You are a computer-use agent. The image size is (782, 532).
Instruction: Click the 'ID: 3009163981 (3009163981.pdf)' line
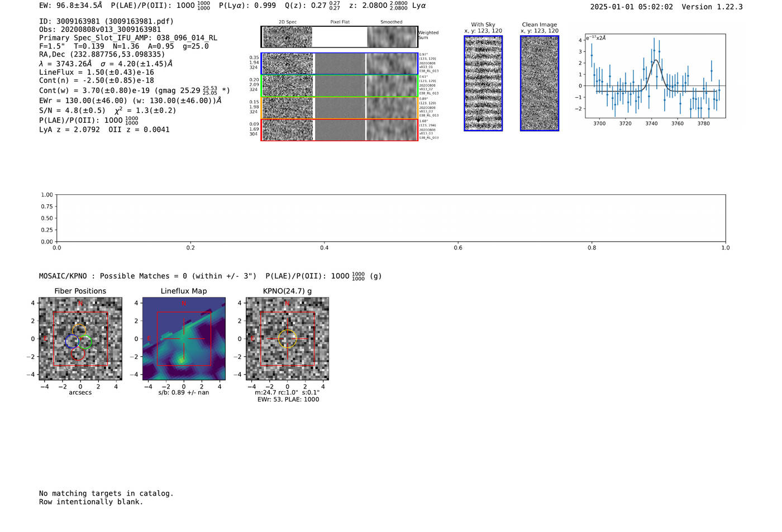pyautogui.click(x=106, y=21)
